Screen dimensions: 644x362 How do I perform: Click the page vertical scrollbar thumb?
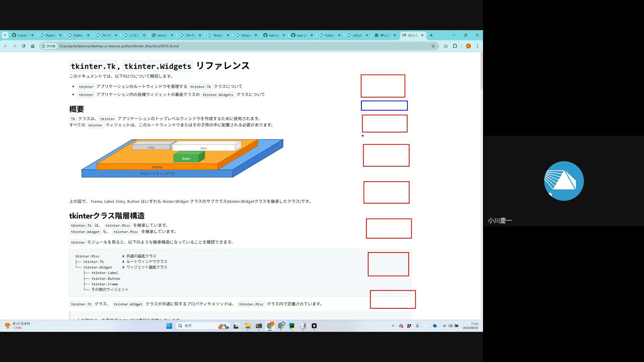coord(481,71)
